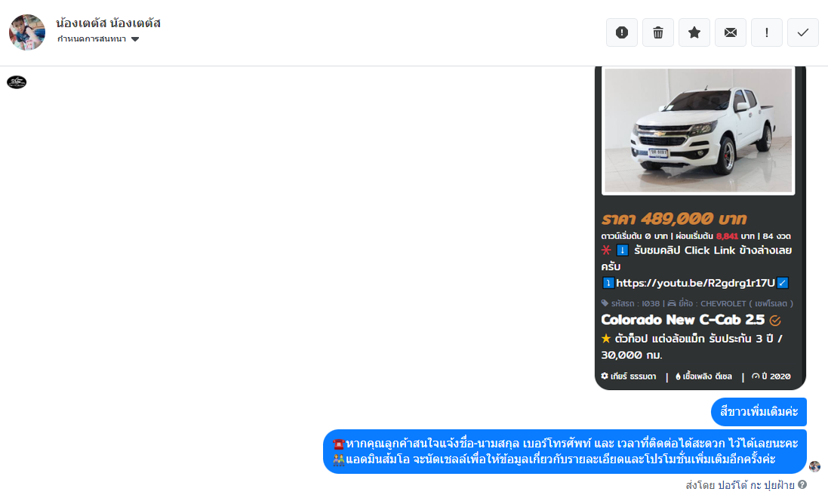The height and width of the screenshot is (504, 828).
Task: Select the Colorado New C-Cab 2.5 title
Action: pyautogui.click(x=683, y=320)
